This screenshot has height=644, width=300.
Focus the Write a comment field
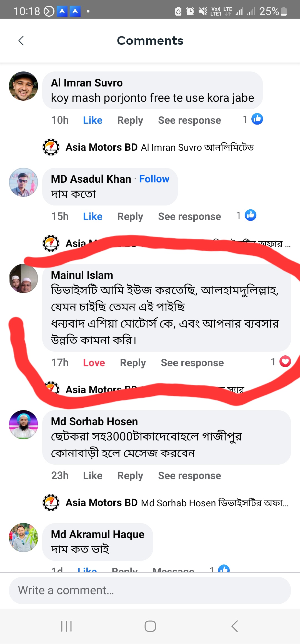[150, 590]
